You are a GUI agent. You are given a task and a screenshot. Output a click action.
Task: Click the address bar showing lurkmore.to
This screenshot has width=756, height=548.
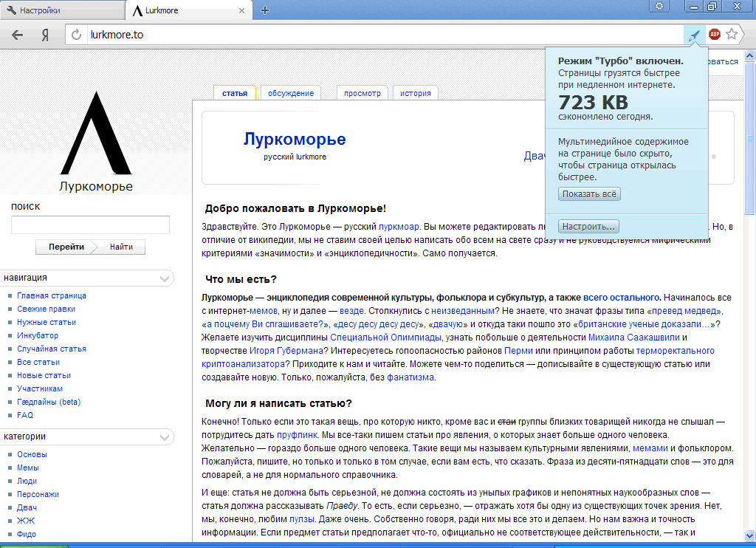[385, 35]
